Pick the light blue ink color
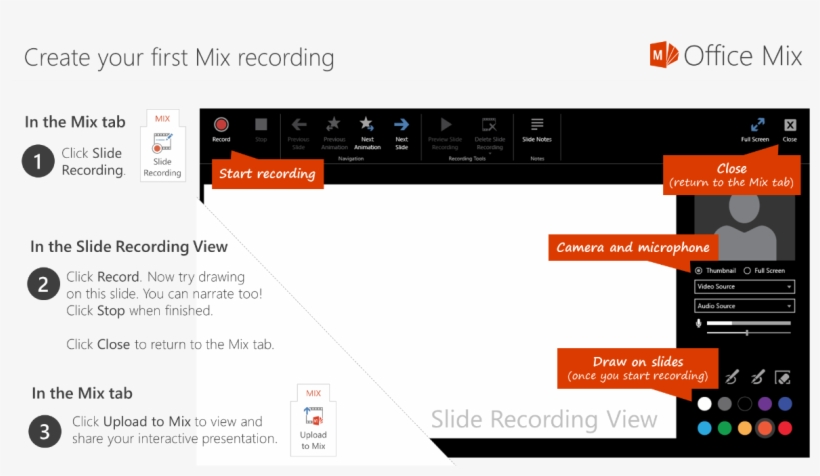 (704, 428)
